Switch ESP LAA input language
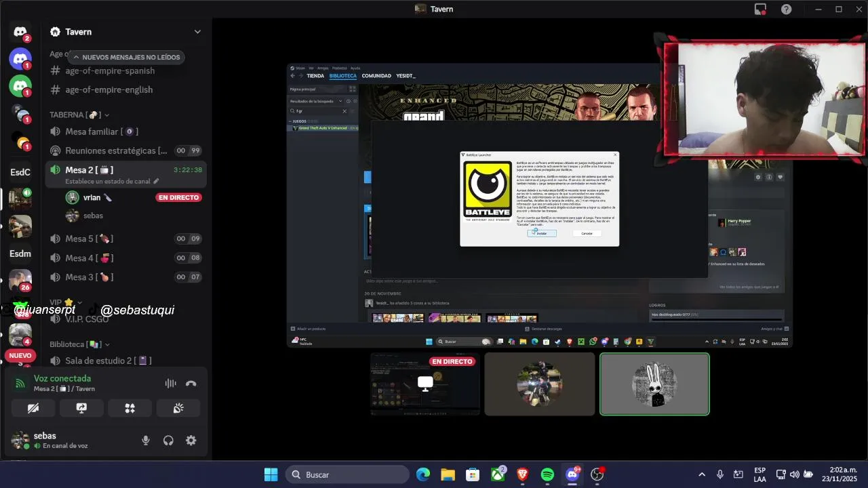The width and height of the screenshot is (868, 488). [760, 474]
